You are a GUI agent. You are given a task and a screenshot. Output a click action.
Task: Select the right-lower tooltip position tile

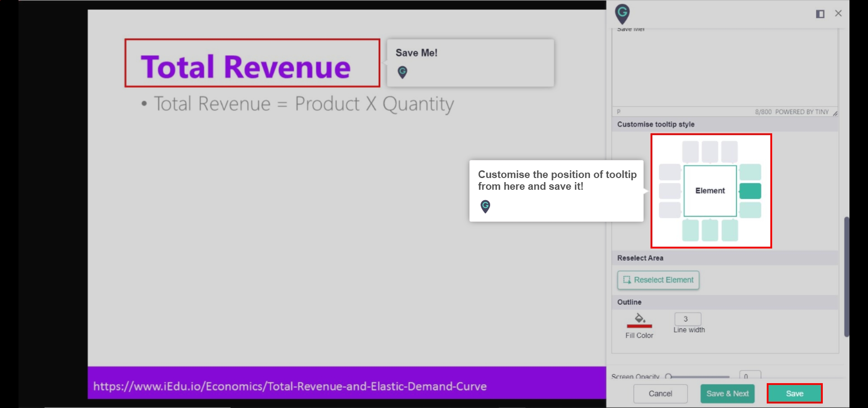(750, 210)
